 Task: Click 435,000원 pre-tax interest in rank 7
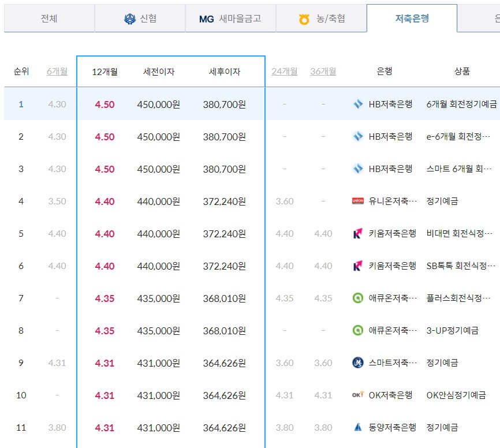159,298
